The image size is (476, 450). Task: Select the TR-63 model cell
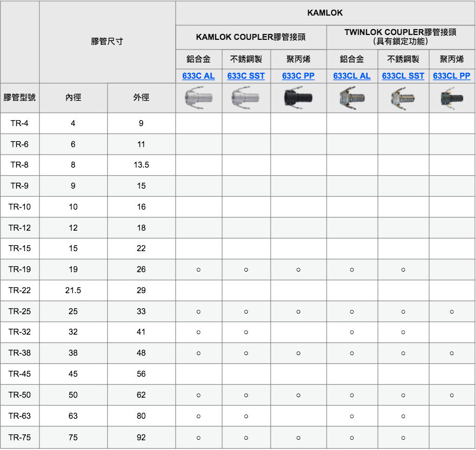[x=20, y=416]
